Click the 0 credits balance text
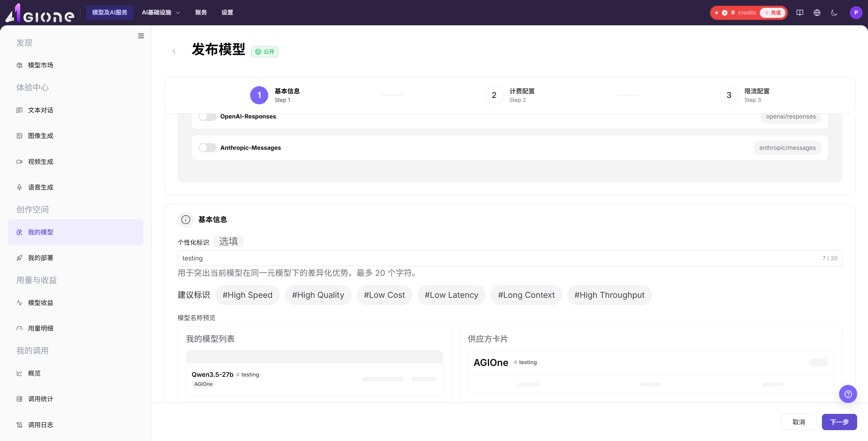 pos(743,13)
